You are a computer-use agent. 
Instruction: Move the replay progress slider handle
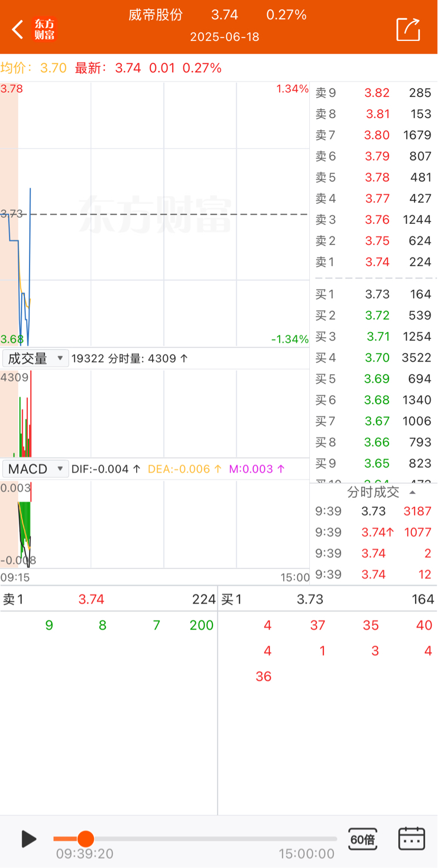[85, 838]
